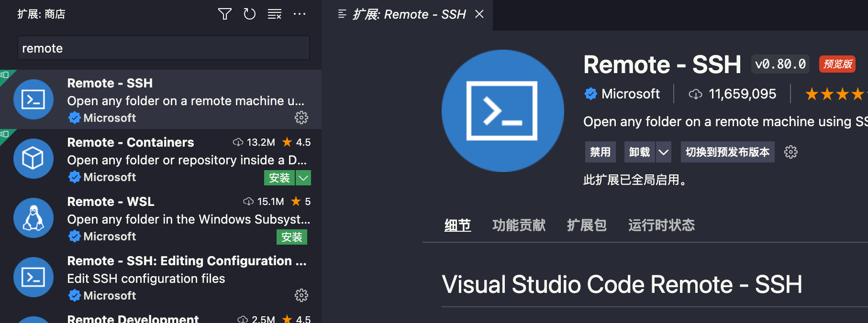Click the Remote - WSL 5 star rating
Viewport: 868px width, 323px height.
pyautogui.click(x=301, y=202)
